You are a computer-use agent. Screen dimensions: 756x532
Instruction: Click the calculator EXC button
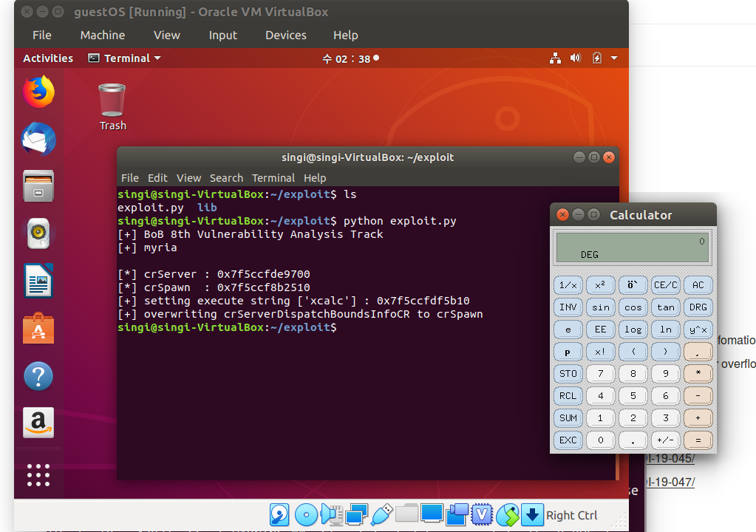[x=568, y=440]
